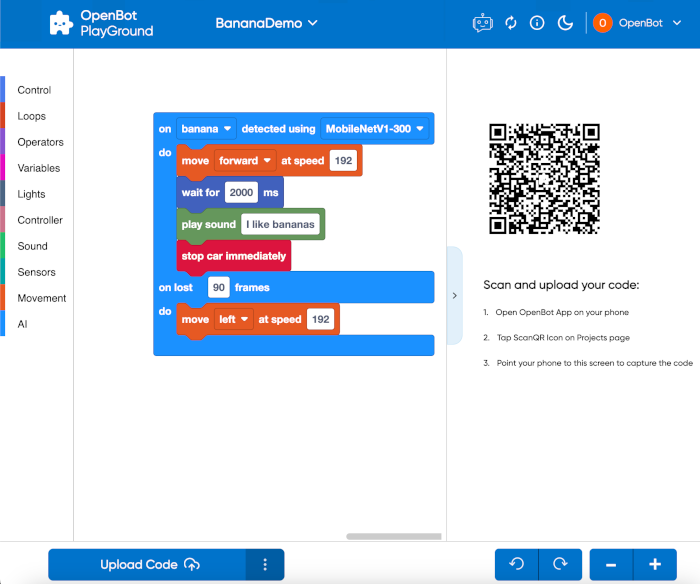Open the Controller block category

click(40, 220)
